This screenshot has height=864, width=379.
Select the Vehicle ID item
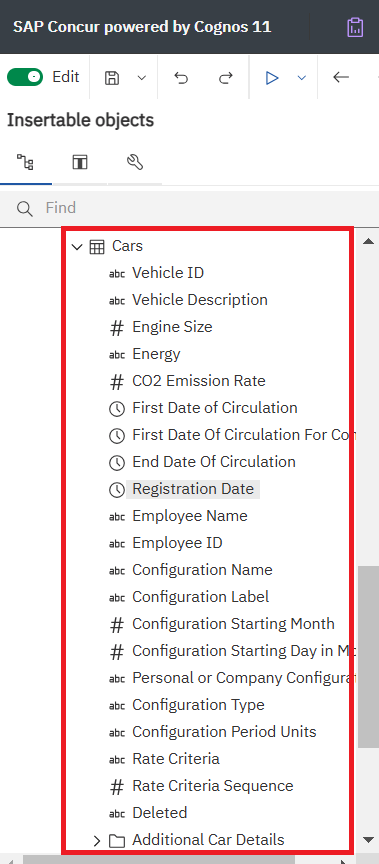point(168,273)
